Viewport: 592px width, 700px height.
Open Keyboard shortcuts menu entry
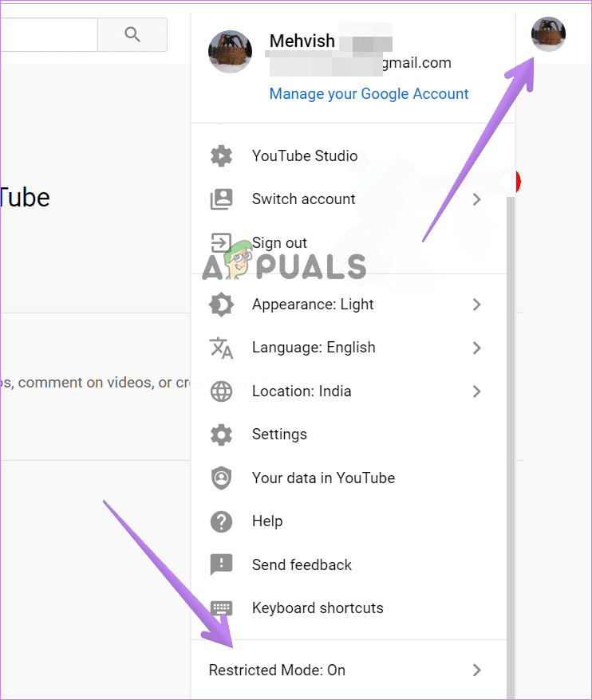(x=349, y=608)
